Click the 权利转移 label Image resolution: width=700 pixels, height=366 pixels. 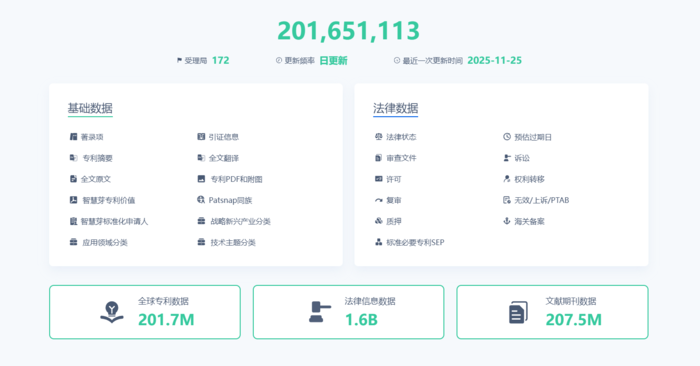tap(529, 179)
